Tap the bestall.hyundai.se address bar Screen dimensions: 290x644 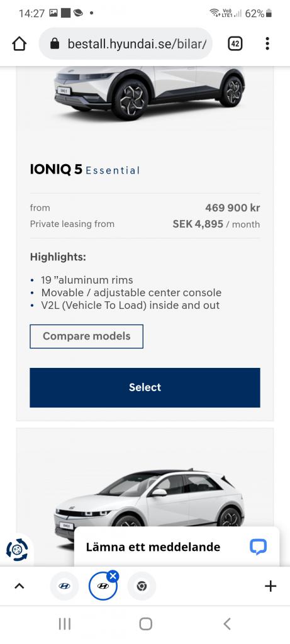[x=126, y=43]
